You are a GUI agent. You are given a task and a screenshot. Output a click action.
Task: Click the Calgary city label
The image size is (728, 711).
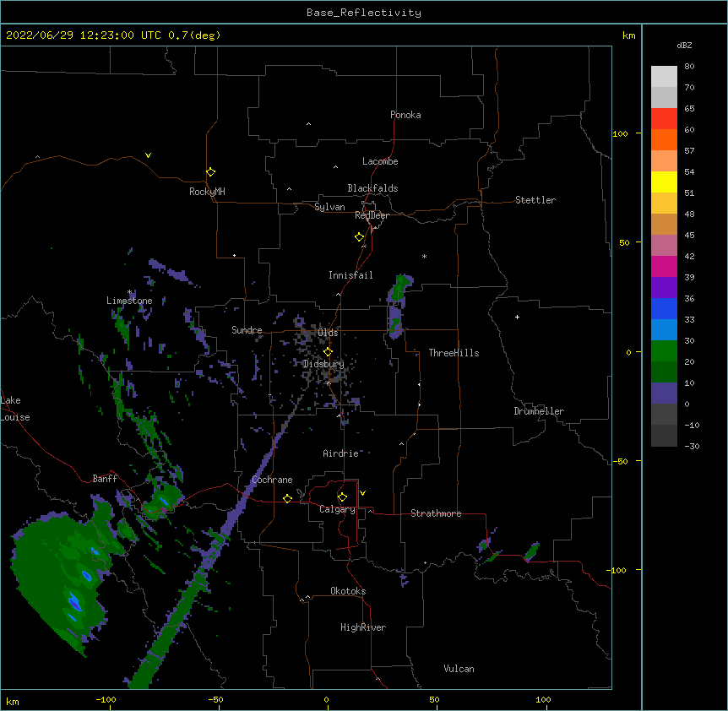click(337, 509)
